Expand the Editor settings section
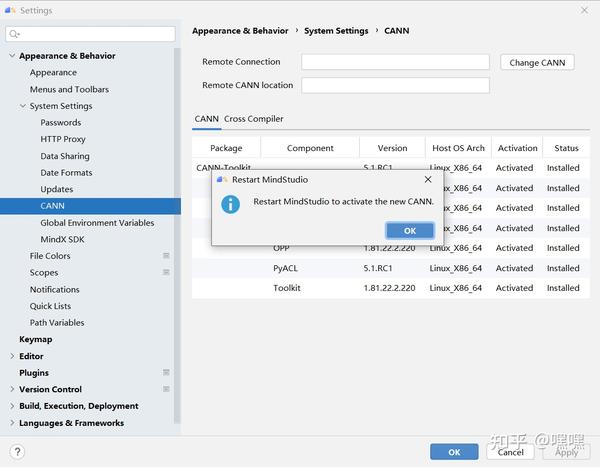 coord(11,356)
